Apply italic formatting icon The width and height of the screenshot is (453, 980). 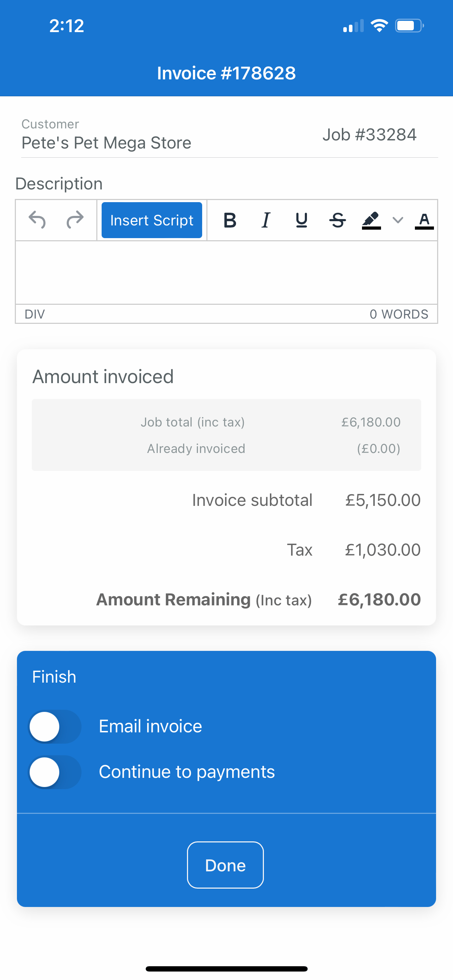click(266, 220)
